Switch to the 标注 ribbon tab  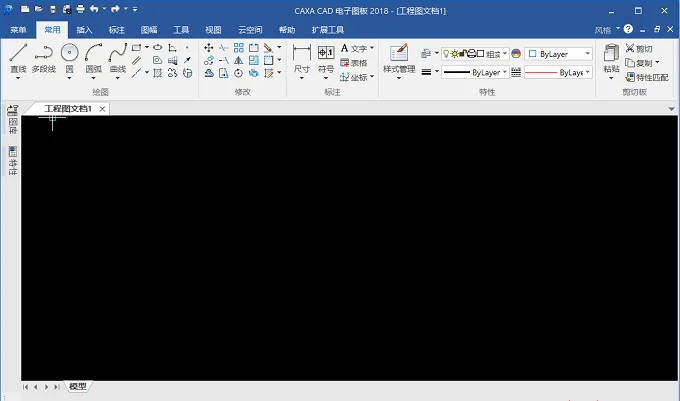point(117,30)
